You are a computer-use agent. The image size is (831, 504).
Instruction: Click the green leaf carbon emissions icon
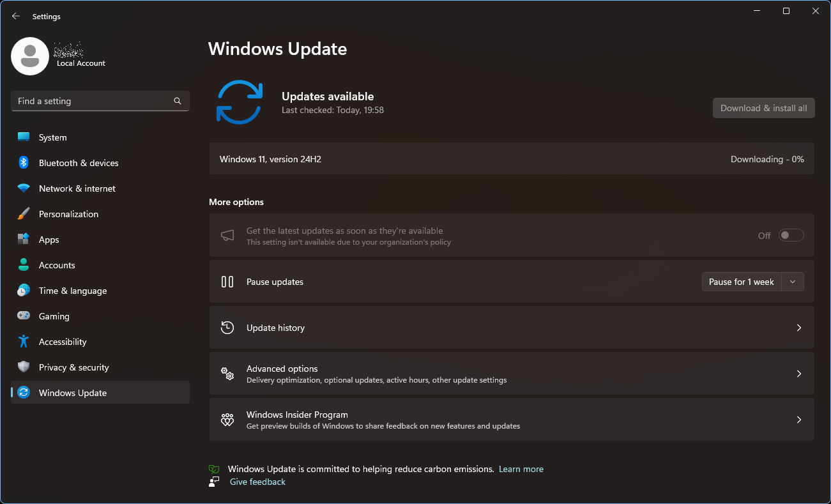click(x=215, y=469)
